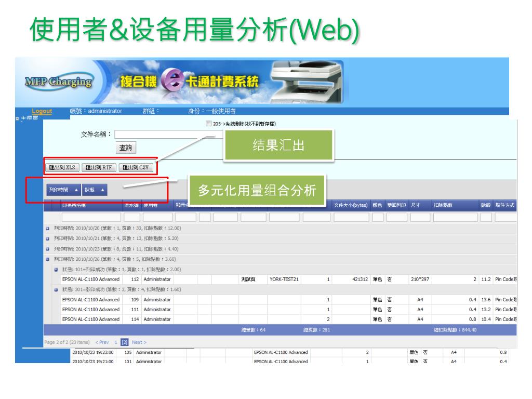
Task: Go to next page with Next >
Action: [x=139, y=342]
